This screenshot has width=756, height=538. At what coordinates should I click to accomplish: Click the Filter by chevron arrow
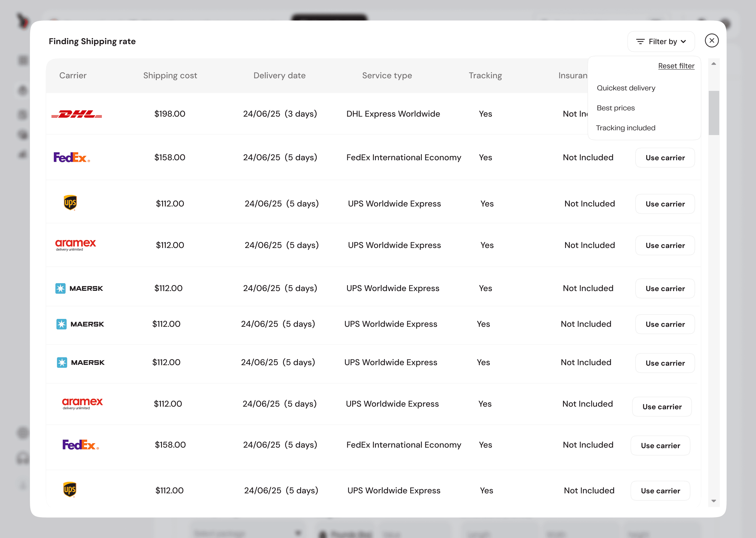(684, 42)
